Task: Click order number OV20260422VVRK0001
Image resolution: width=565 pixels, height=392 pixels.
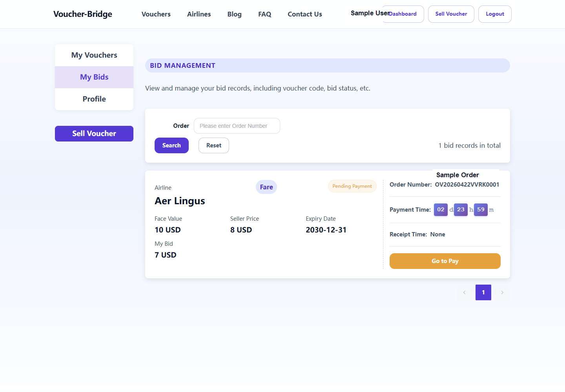Action: pyautogui.click(x=467, y=185)
